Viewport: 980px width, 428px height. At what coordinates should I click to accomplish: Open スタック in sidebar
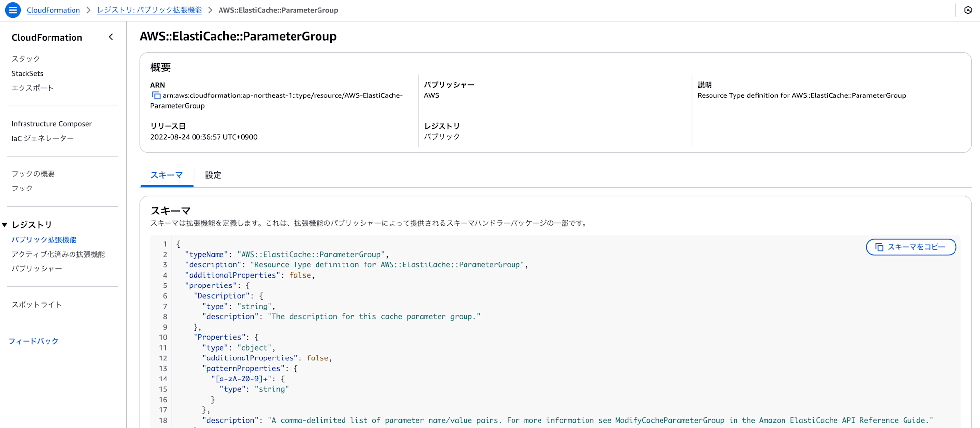26,59
